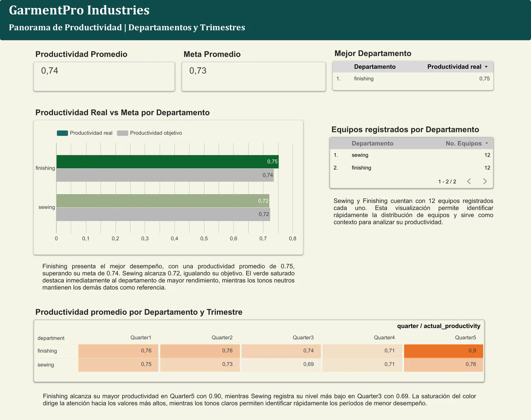Screen dimensions: 531x420
Task: Click the GarmentPro Industries title
Action: (79, 10)
